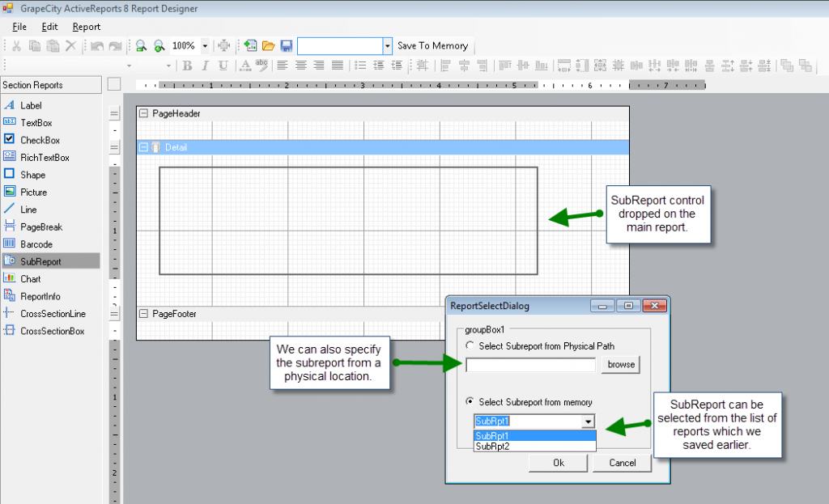Click the Save To Memory button
Image resolution: width=829 pixels, height=504 pixels.
(432, 46)
